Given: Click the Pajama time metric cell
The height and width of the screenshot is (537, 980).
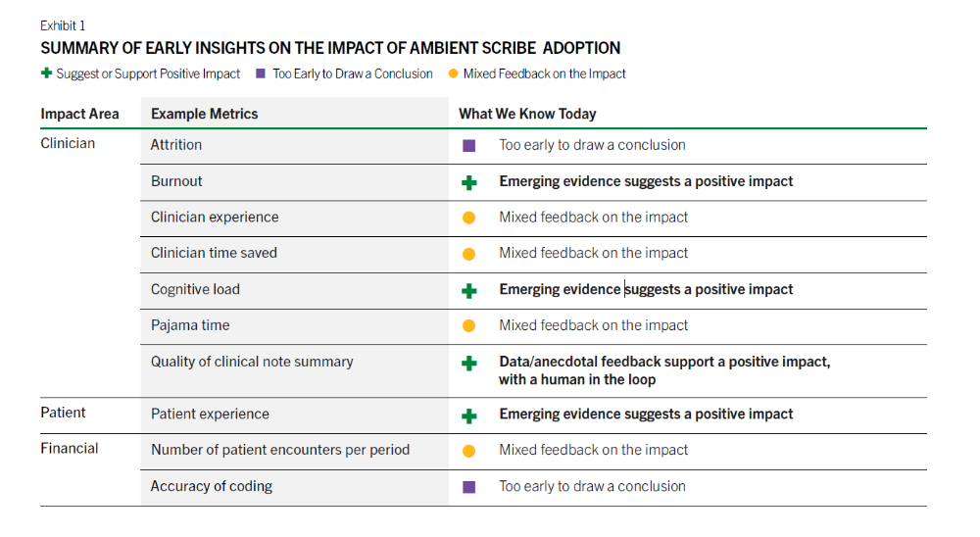Looking at the screenshot, I should click(x=190, y=325).
